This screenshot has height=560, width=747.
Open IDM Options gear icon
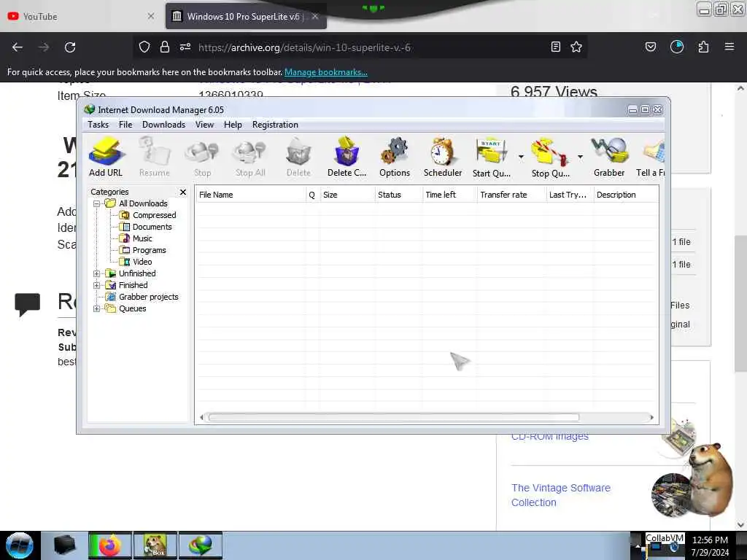(x=395, y=156)
